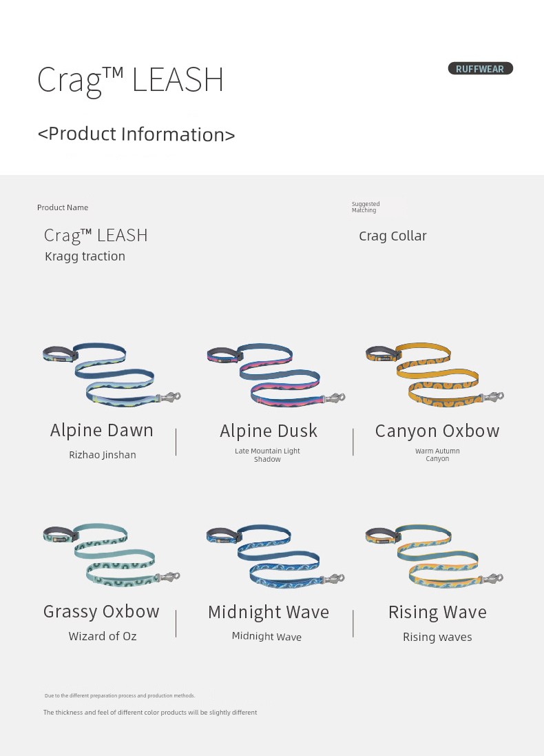Click the Alpine Dawn color name
The image size is (544, 756).
coord(102,430)
